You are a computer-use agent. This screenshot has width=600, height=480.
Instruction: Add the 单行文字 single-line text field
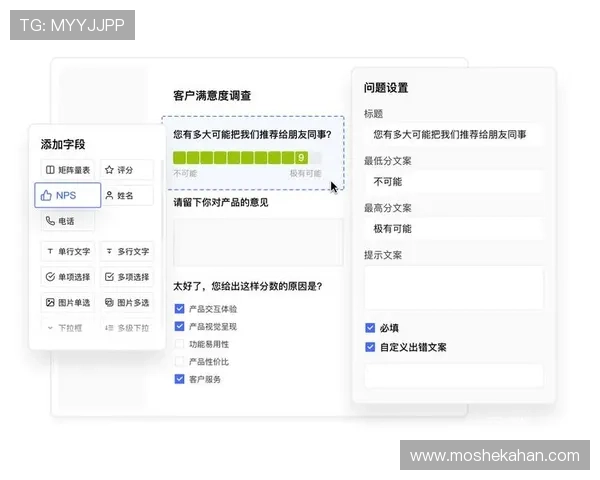68,251
